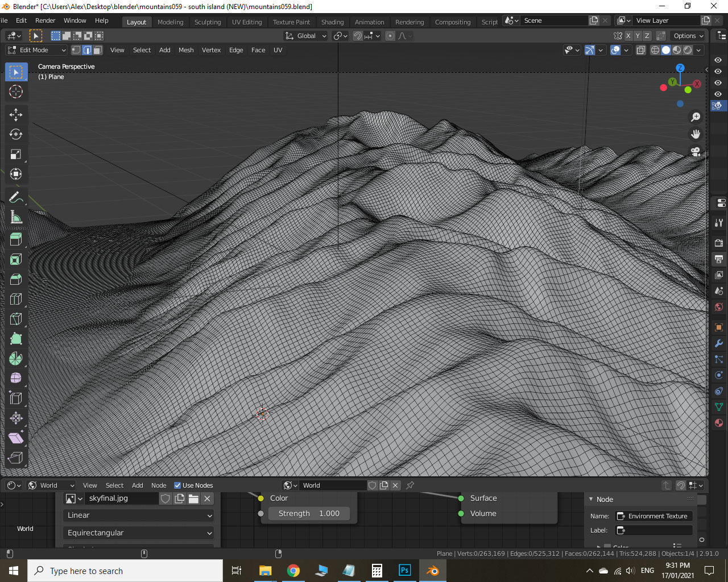Viewport: 728px width, 582px height.
Task: Select the Annotate pencil tool
Action: pos(16,197)
